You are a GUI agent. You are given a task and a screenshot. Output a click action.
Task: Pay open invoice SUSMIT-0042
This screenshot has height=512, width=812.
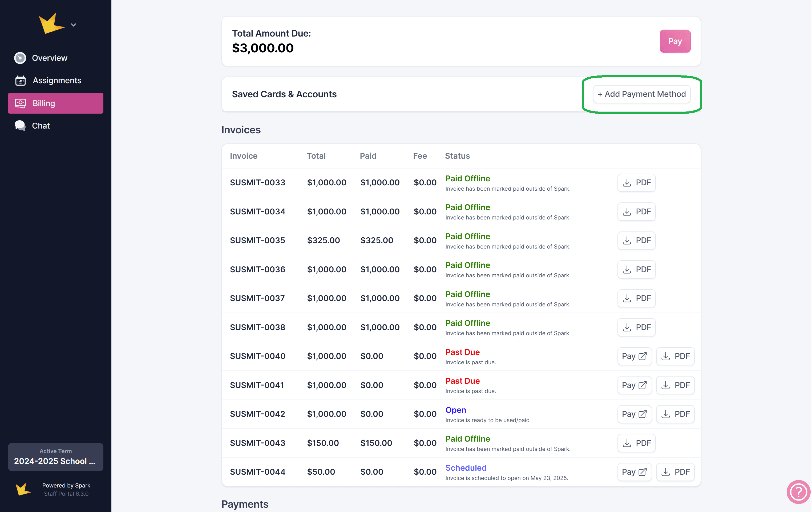click(634, 414)
